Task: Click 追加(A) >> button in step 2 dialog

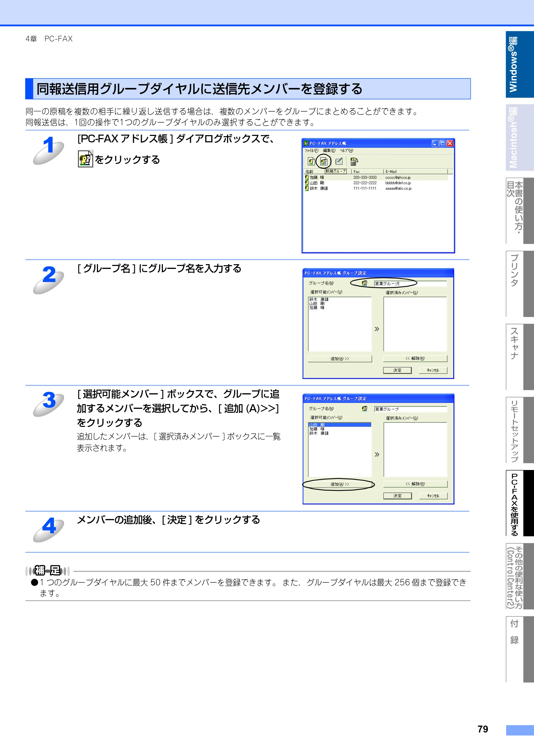Action: [x=340, y=359]
